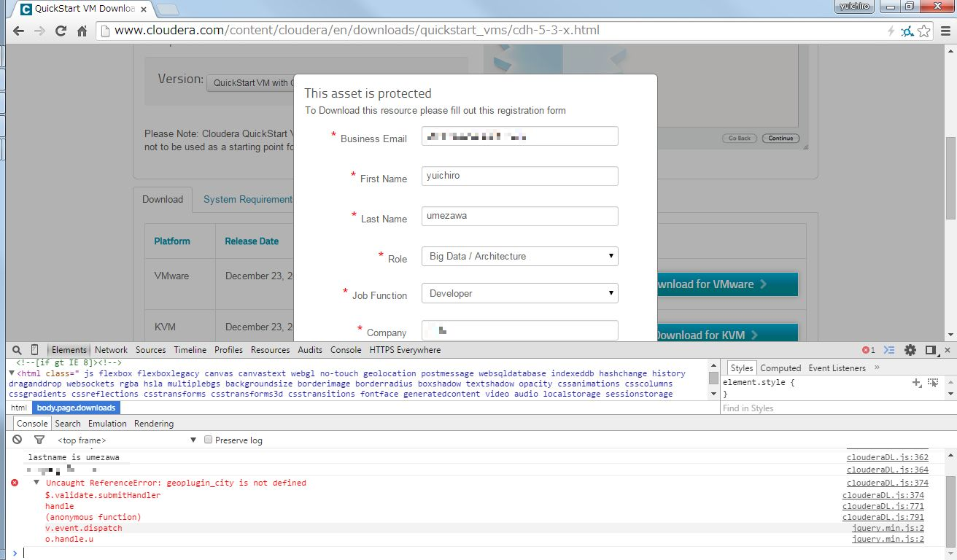Switch drawer to Search tab
Screen dimensions: 957x560
tap(68, 424)
